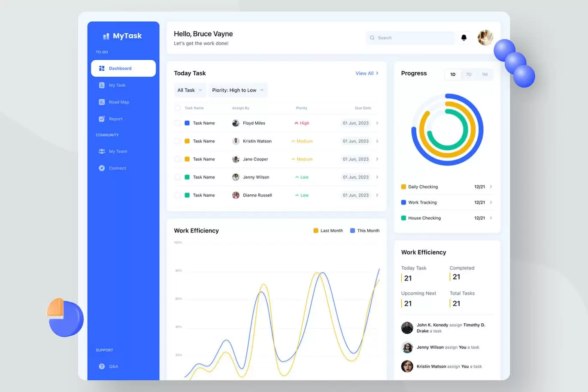The width and height of the screenshot is (588, 392).
Task: Click the Q&A question mark icon
Action: click(x=102, y=366)
